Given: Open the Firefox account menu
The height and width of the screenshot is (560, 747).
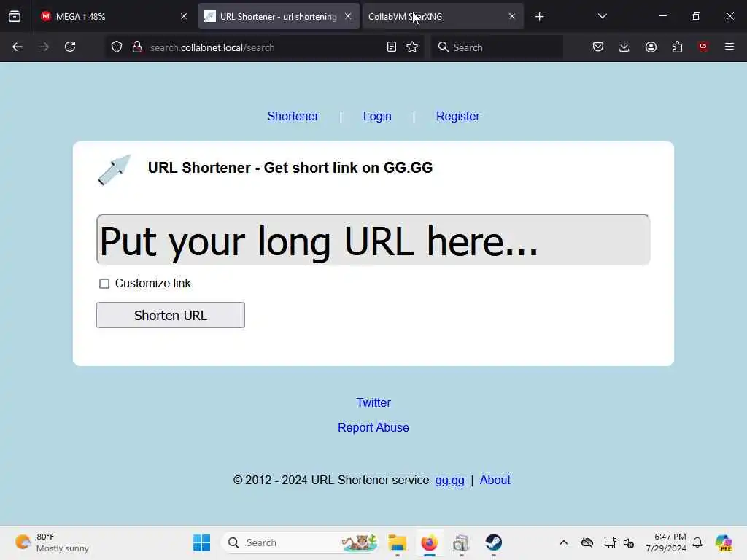Looking at the screenshot, I should (x=651, y=47).
